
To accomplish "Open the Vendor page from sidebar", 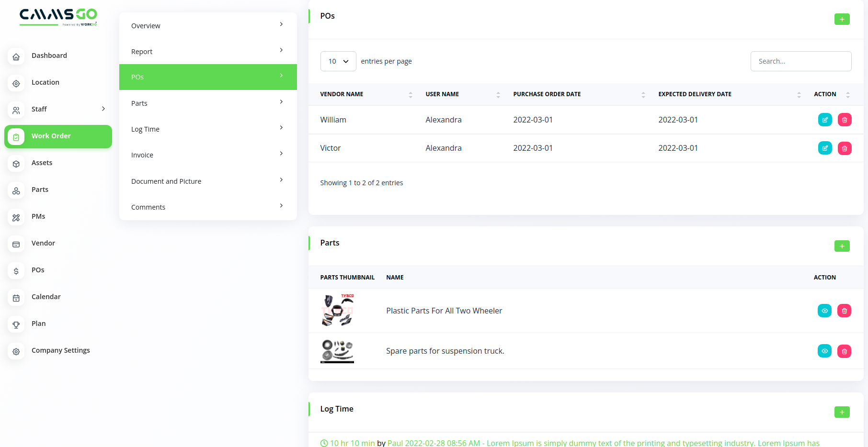I will tap(43, 243).
